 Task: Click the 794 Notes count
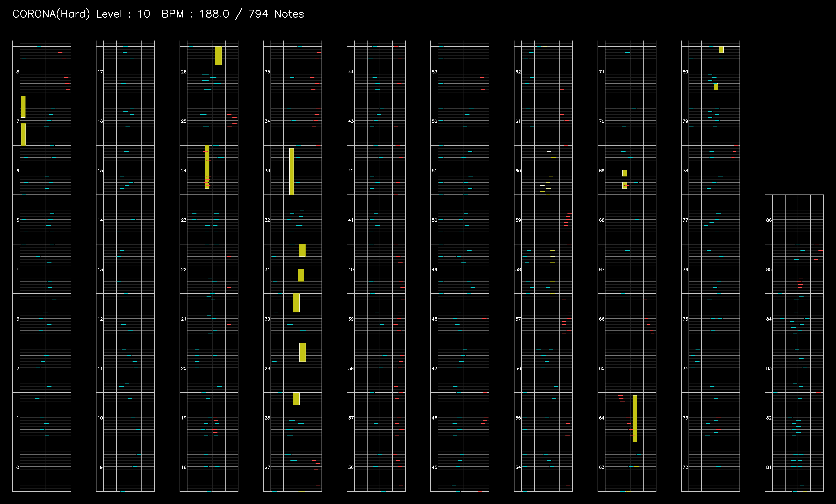click(276, 14)
